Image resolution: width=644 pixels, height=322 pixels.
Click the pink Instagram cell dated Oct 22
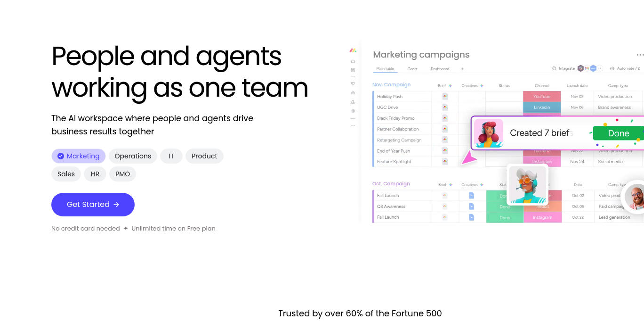(542, 217)
